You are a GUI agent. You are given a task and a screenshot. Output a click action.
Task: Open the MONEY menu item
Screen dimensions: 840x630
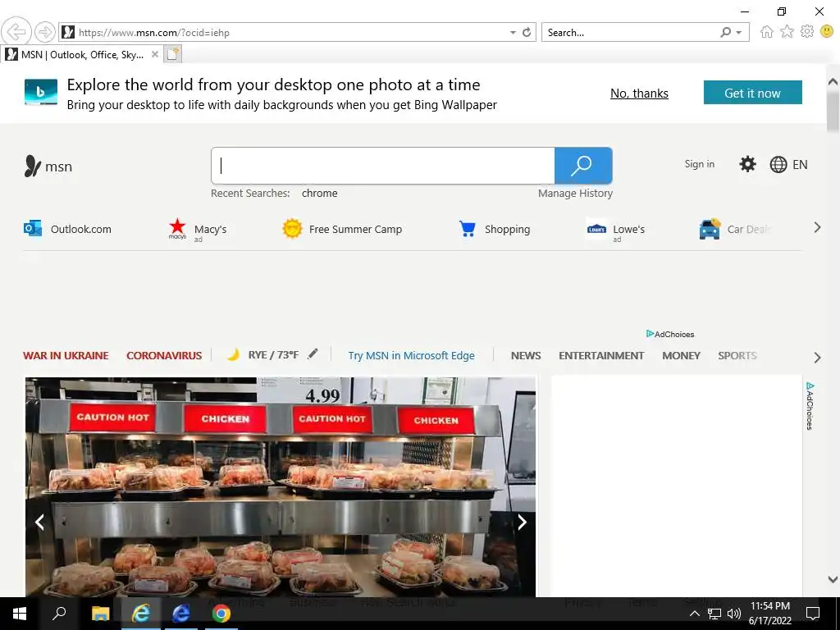click(681, 355)
